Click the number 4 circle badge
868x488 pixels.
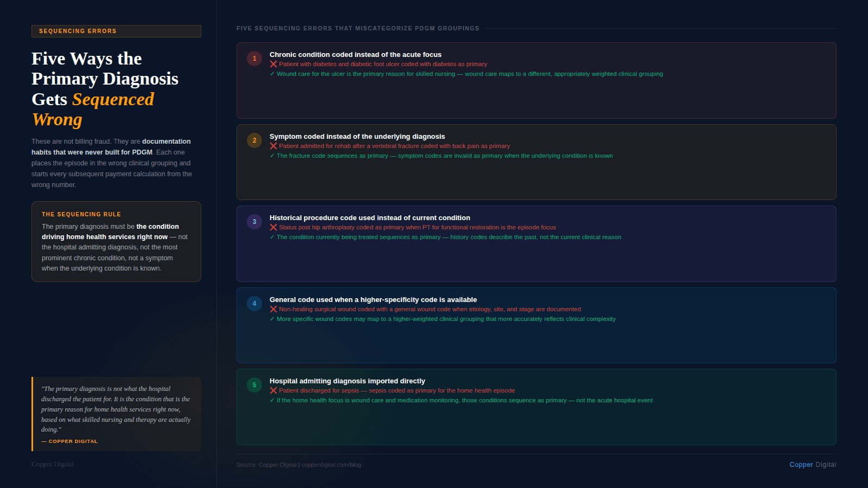click(254, 304)
